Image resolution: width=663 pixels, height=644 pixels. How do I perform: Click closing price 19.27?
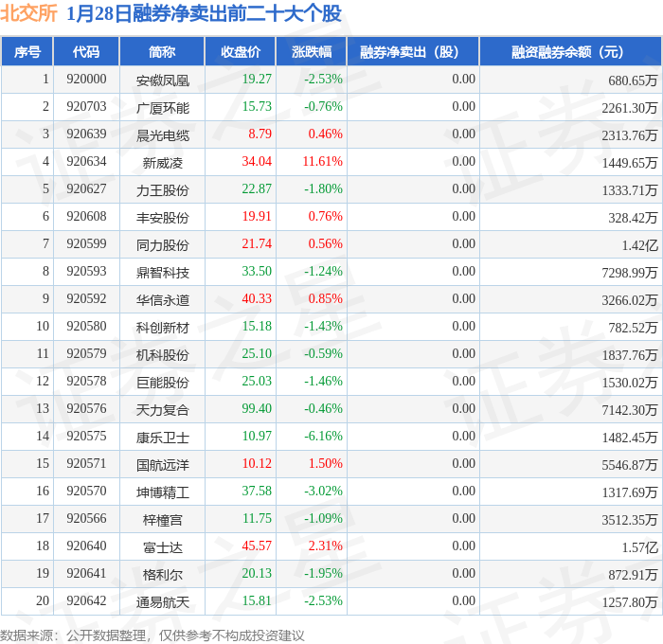tap(257, 79)
